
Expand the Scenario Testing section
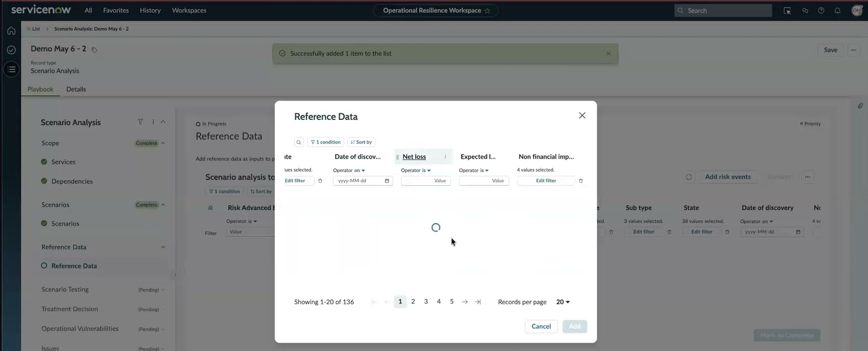pos(163,290)
